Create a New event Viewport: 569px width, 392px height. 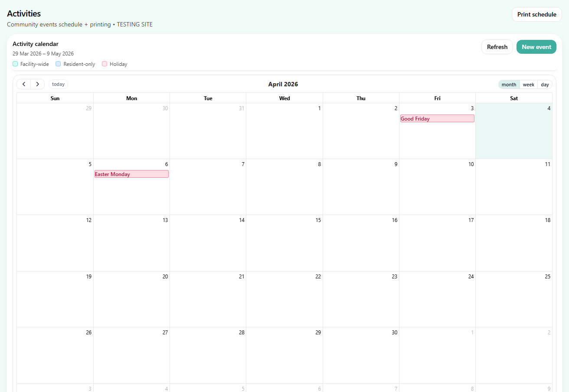click(x=536, y=46)
